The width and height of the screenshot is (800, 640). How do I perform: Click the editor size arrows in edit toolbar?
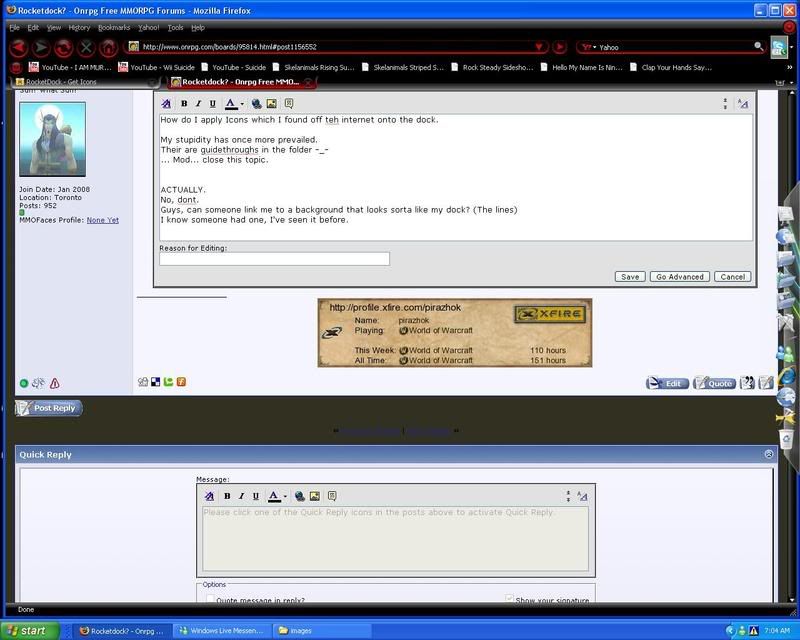point(725,104)
